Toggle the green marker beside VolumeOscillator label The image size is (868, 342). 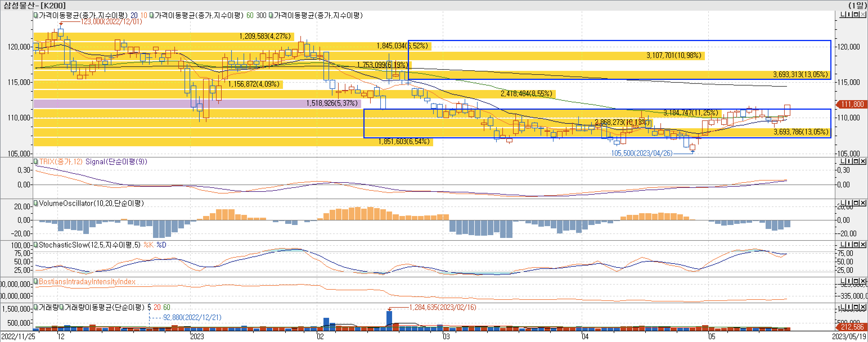(x=36, y=203)
